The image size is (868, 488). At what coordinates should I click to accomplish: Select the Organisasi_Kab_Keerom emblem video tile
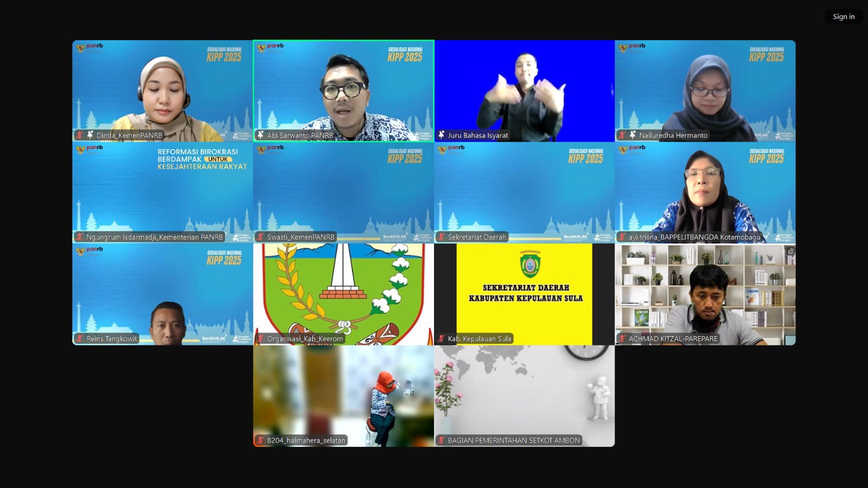[x=343, y=287]
